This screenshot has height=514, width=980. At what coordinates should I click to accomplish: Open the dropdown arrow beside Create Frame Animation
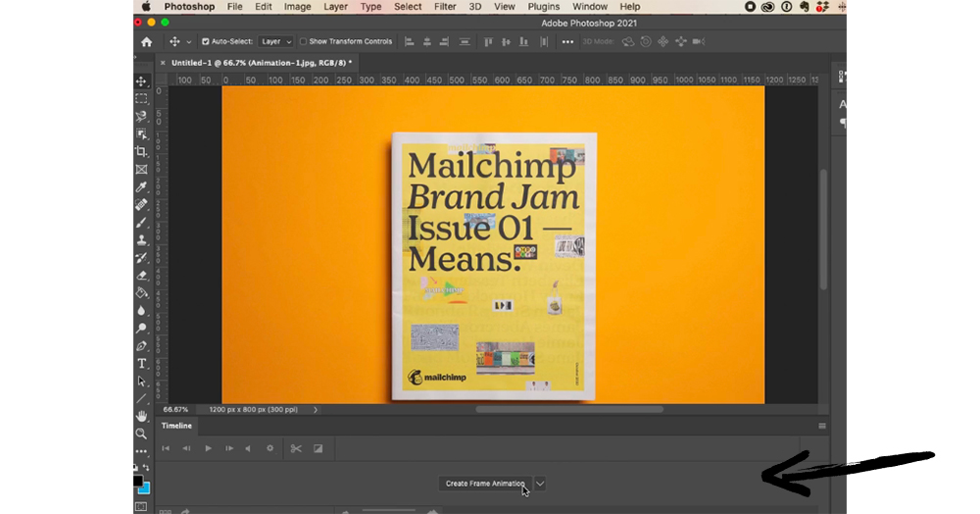tap(540, 484)
